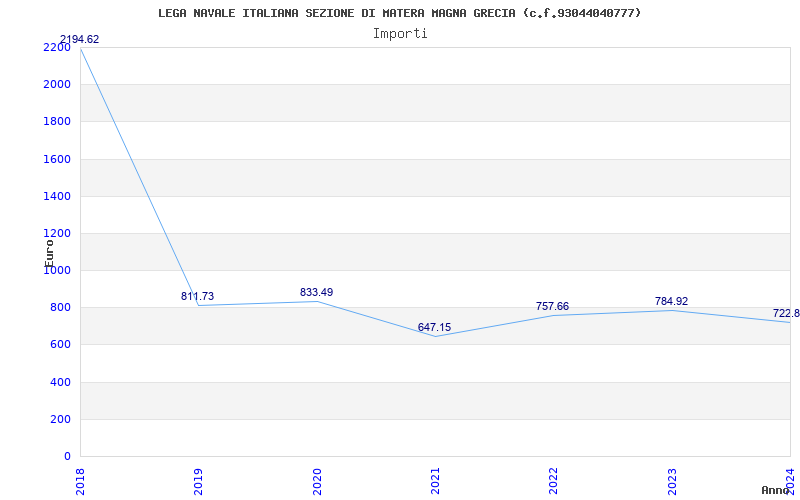This screenshot has width=800, height=500.
Task: Click the 2200 y-axis value
Action: (x=57, y=47)
